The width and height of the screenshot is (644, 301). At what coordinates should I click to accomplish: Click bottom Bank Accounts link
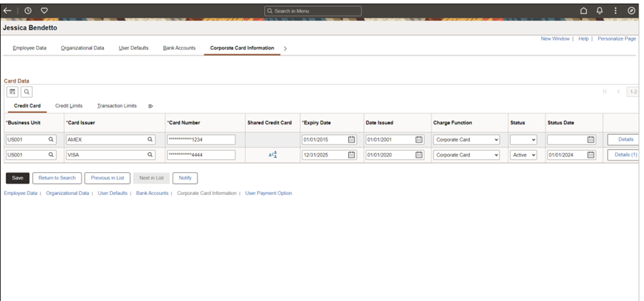pyautogui.click(x=152, y=194)
